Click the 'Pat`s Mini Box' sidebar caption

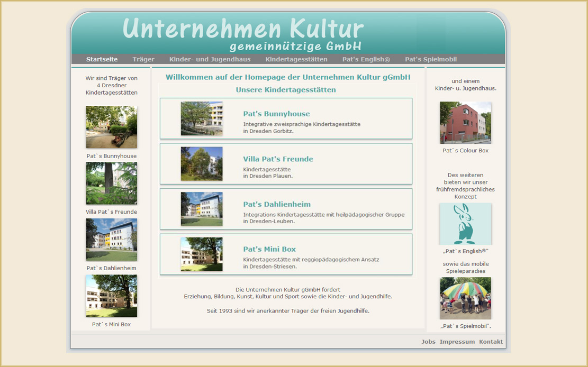111,324
